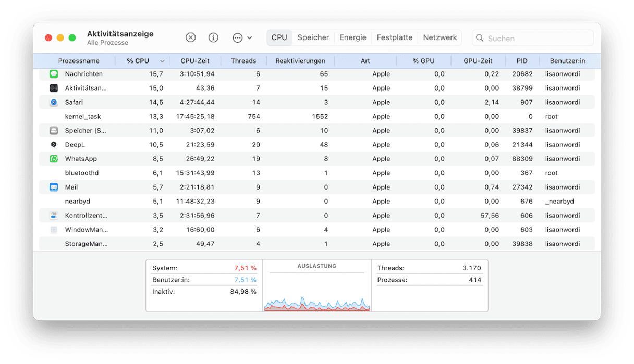Select the kernel_task process row
634x364 pixels.
[x=317, y=117]
